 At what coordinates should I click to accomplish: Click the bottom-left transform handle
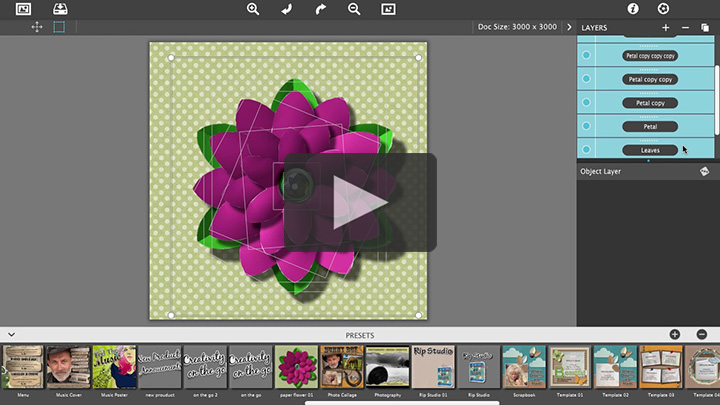(x=171, y=315)
